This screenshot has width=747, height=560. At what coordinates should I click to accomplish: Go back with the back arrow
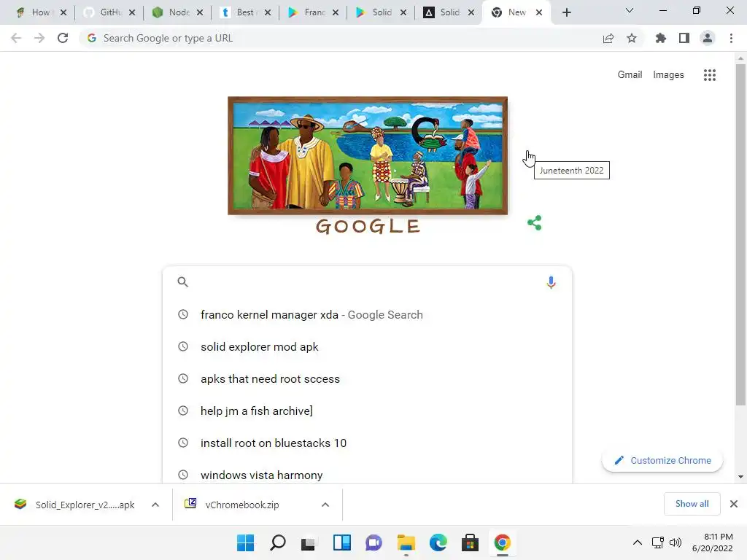click(x=16, y=38)
